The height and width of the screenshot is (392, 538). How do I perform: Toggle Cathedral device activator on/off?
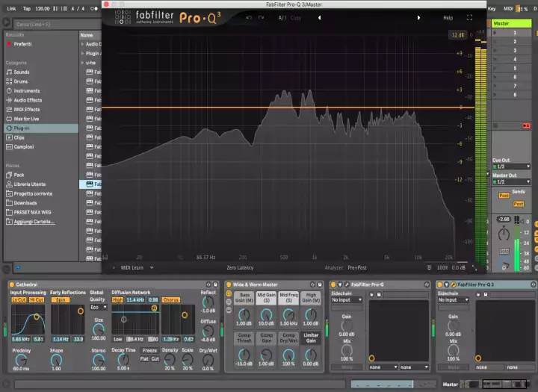(x=12, y=284)
